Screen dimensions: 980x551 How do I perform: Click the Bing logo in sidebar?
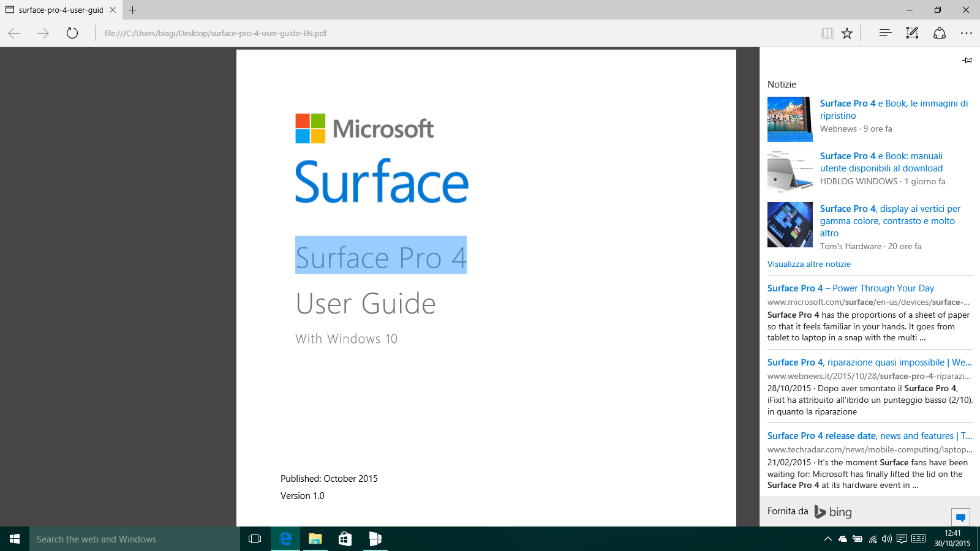(833, 512)
